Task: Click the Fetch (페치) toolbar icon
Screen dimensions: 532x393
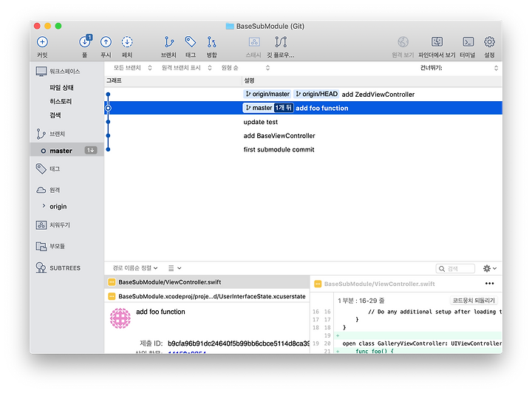Action: pos(127,42)
